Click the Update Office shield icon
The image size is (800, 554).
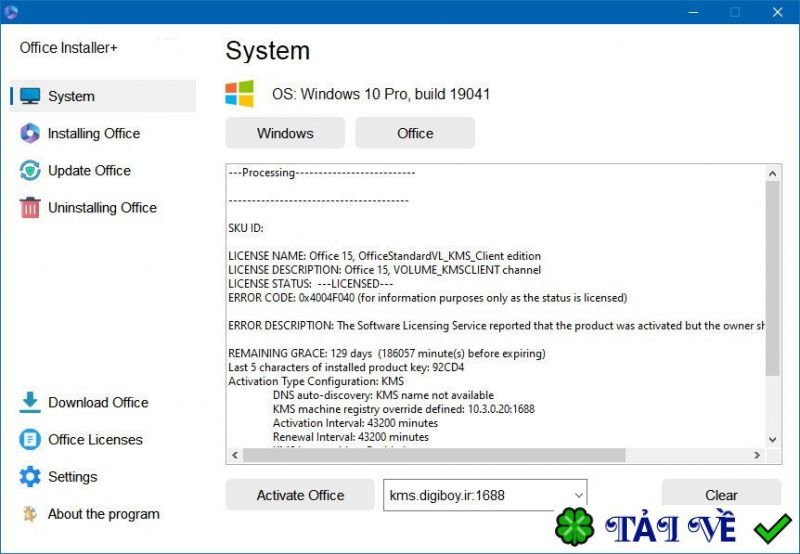30,170
